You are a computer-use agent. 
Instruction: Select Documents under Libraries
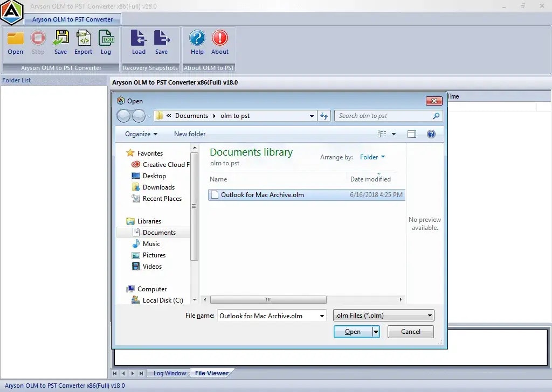[154, 233]
